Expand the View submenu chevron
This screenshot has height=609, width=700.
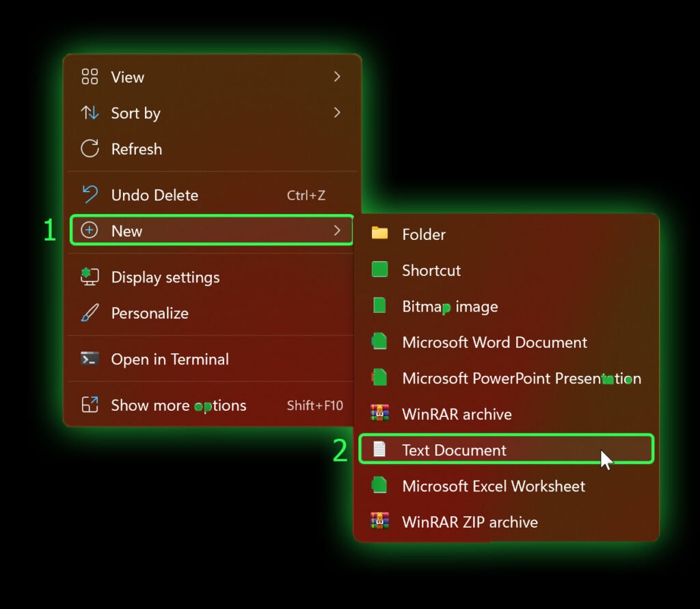click(337, 77)
